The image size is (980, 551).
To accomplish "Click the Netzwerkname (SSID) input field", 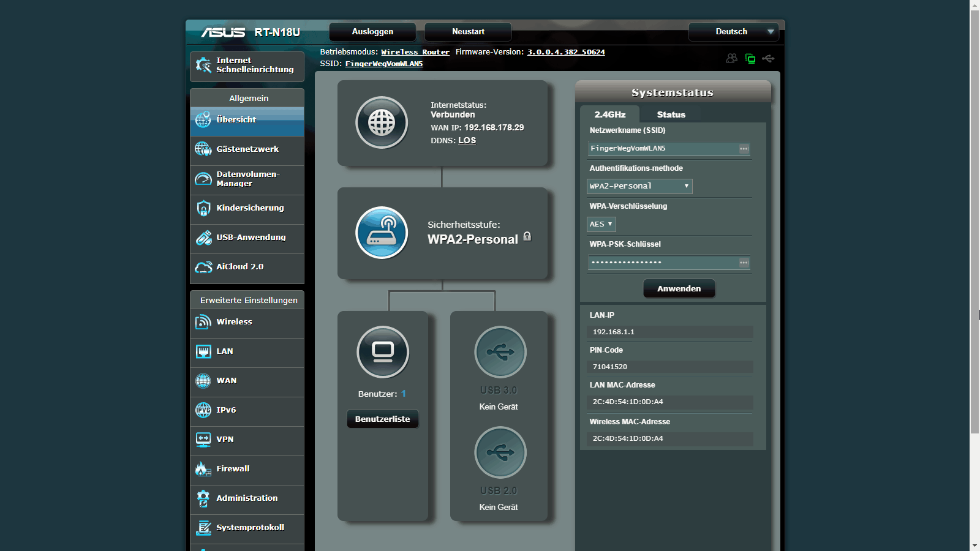I will click(669, 149).
